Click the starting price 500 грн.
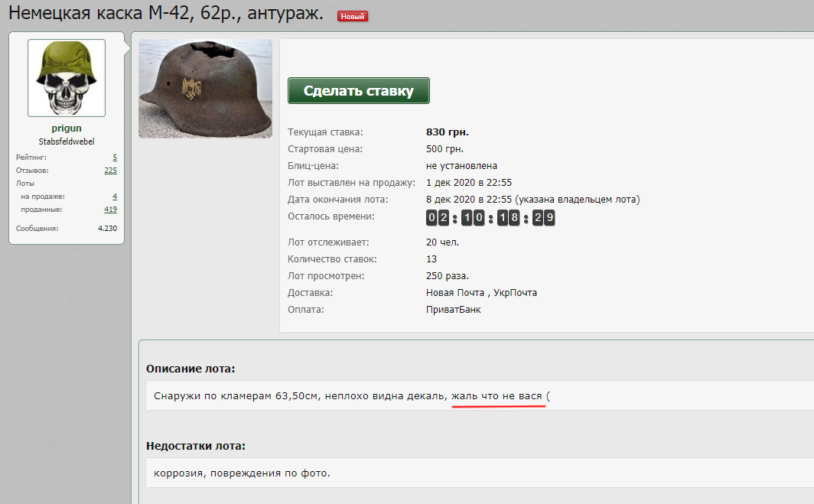 coord(444,149)
